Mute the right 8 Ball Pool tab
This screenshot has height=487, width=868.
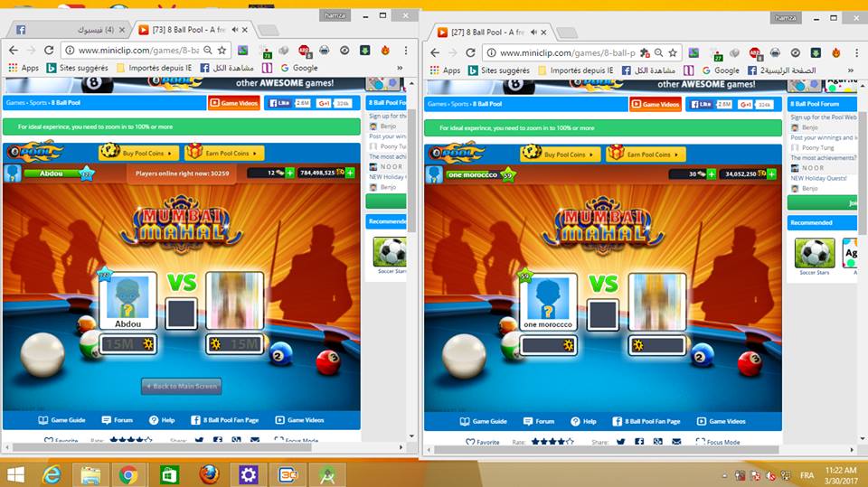pos(533,33)
